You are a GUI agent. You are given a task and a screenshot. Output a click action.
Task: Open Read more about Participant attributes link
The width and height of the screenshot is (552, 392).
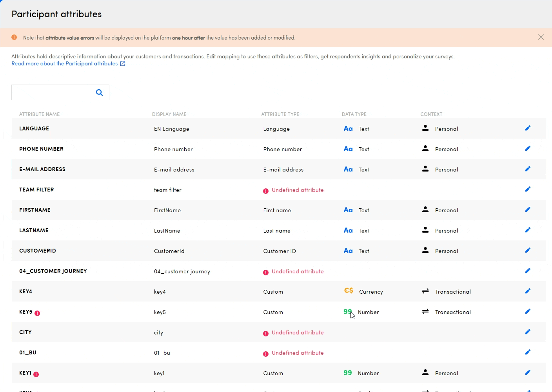pyautogui.click(x=64, y=63)
